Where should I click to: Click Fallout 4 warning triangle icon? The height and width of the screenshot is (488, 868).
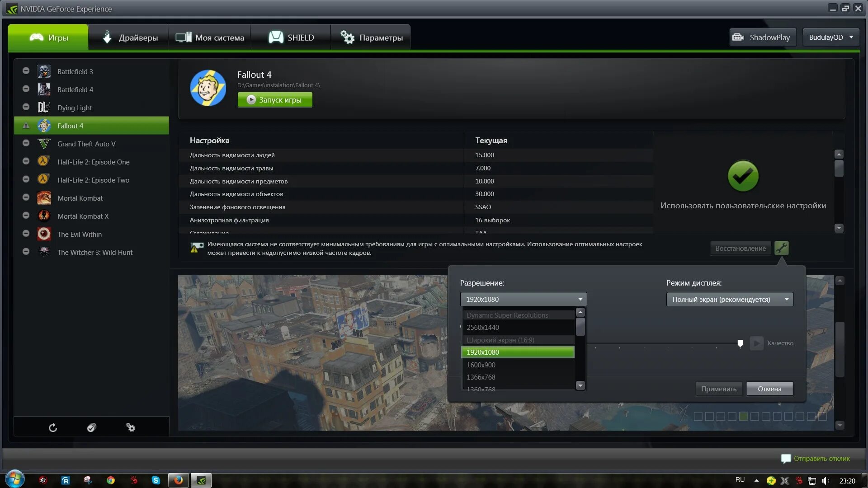26,126
